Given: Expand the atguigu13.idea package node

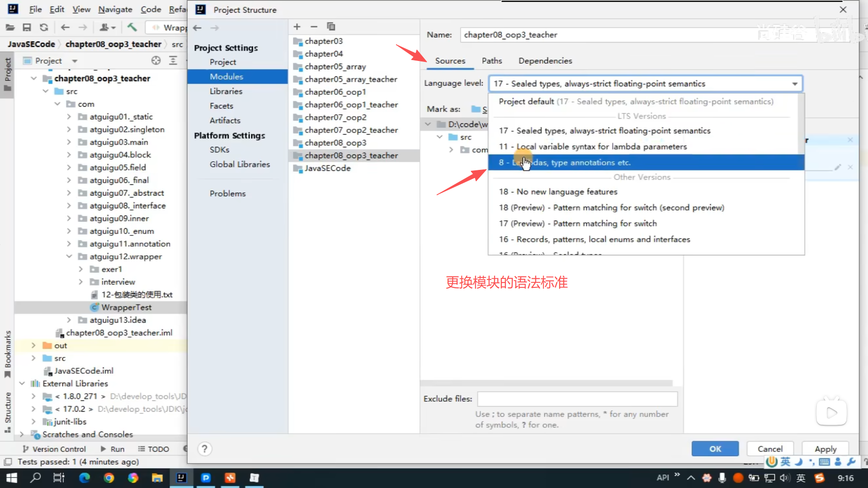Looking at the screenshot, I should [69, 320].
